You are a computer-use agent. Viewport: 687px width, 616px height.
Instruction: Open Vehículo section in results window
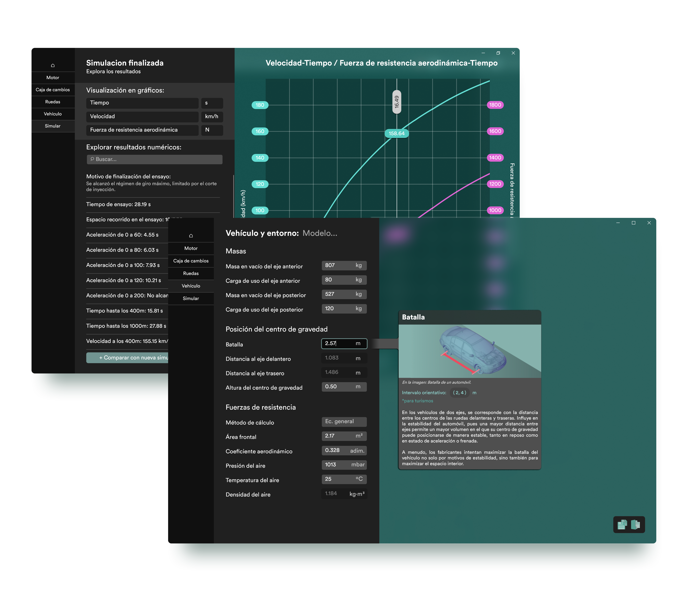(x=53, y=114)
